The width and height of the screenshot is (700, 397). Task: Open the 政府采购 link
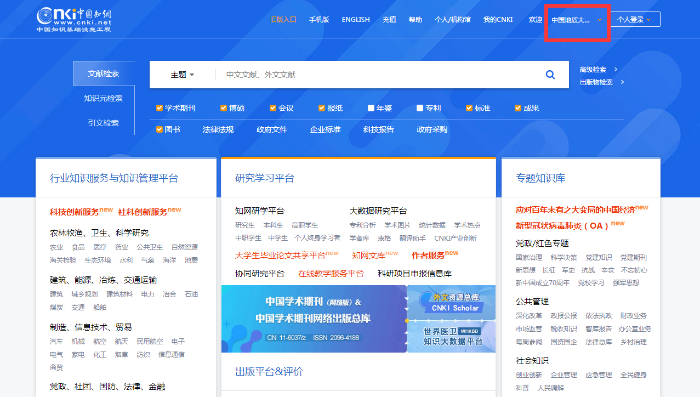click(432, 130)
